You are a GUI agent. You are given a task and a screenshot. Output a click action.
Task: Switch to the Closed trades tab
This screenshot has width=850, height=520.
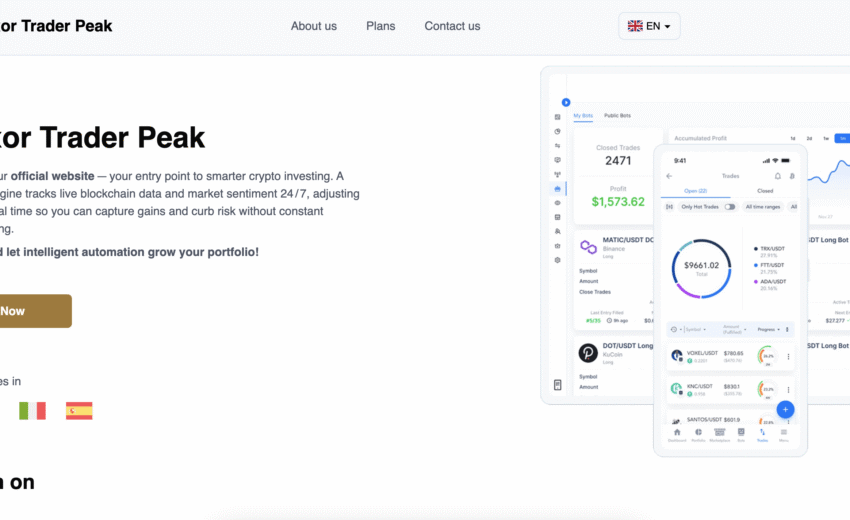(764, 190)
